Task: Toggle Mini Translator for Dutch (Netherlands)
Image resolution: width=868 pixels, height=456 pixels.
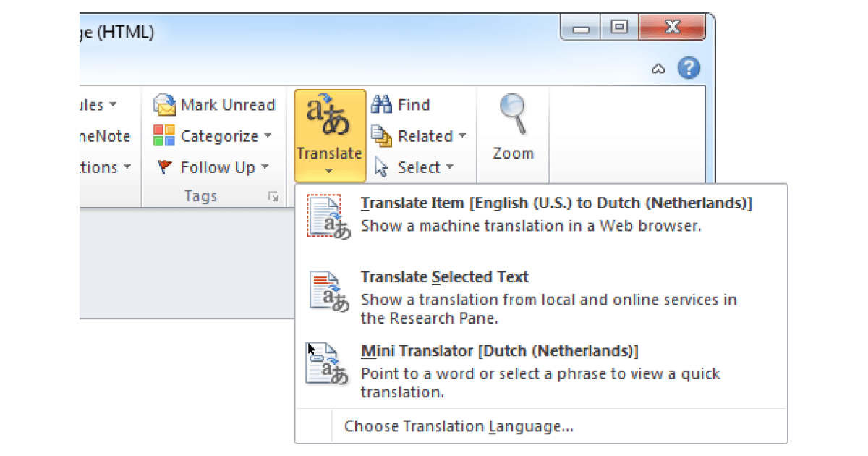Action: coord(541,372)
